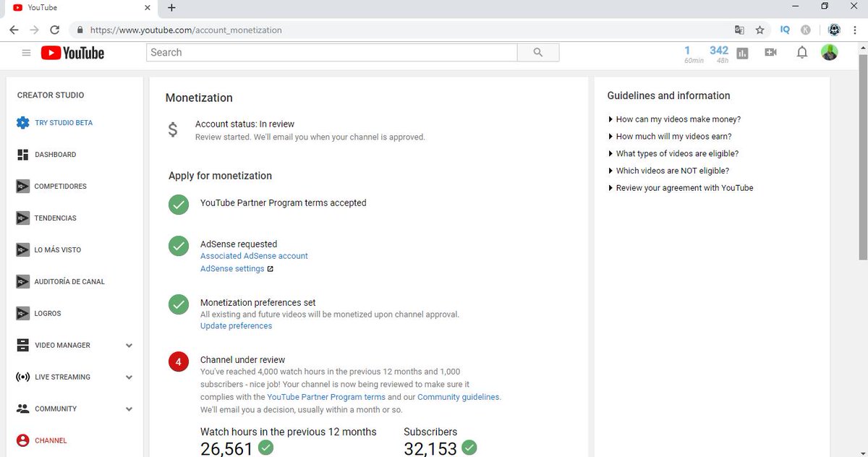Image resolution: width=868 pixels, height=457 pixels.
Task: Click the 32,153 subscribers value
Action: click(x=430, y=449)
